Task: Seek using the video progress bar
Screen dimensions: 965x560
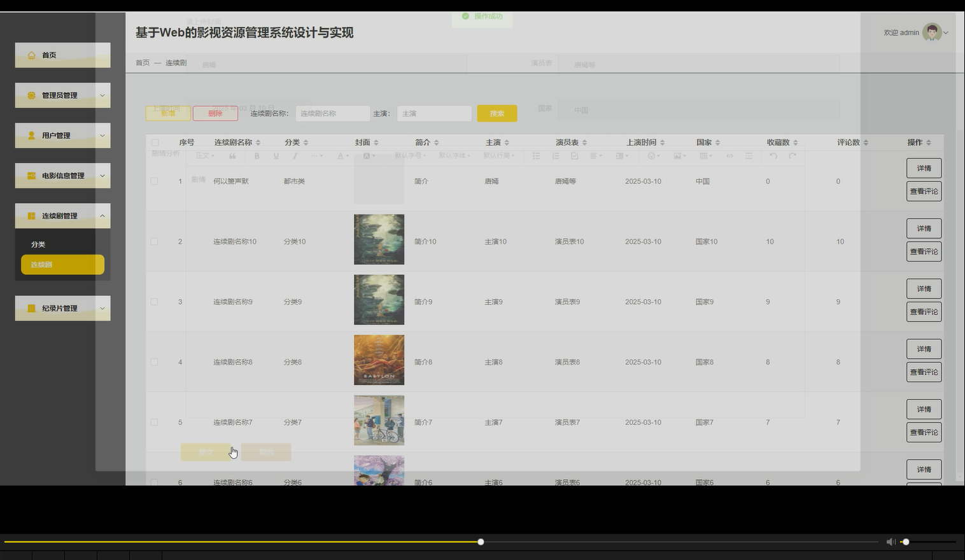Action: (441, 542)
